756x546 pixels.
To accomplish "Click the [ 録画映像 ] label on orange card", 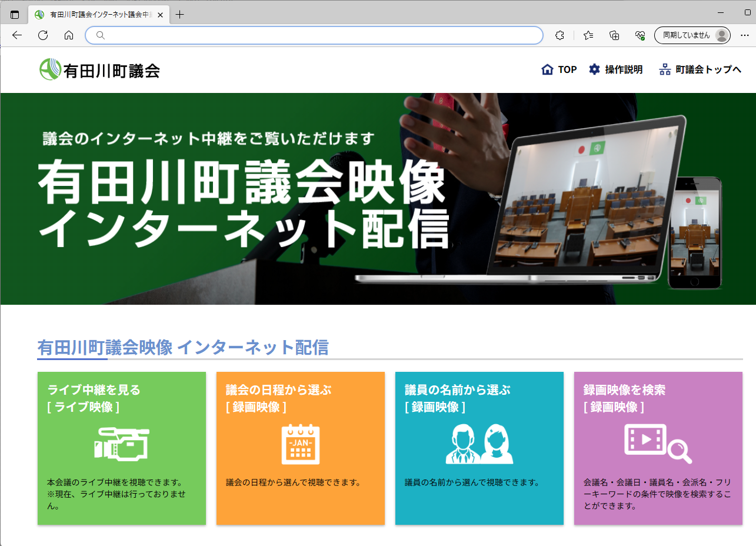I will tap(256, 407).
